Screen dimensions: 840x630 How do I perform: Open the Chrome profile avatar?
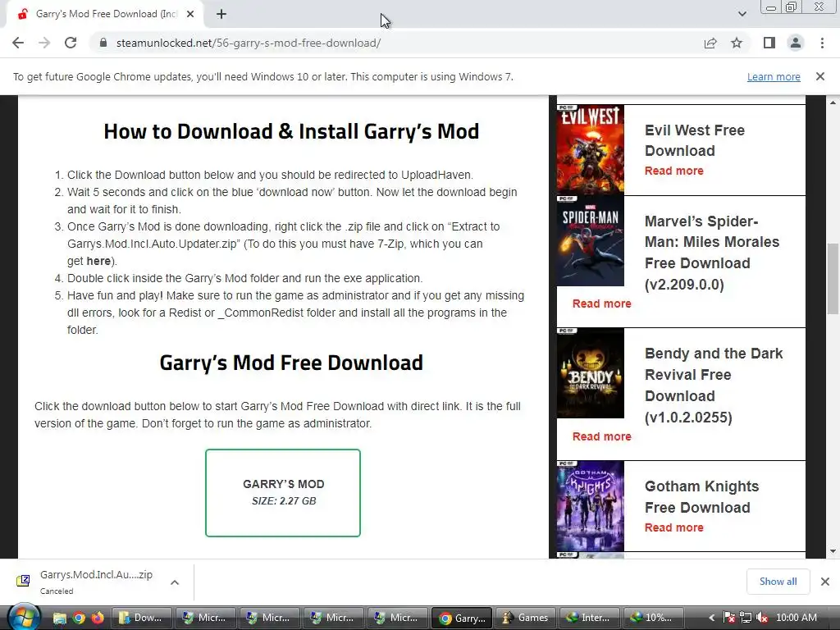[x=796, y=43]
